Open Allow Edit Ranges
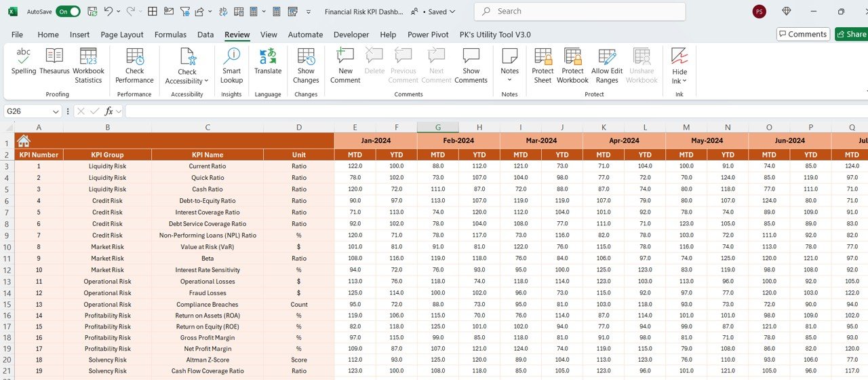 pos(607,66)
